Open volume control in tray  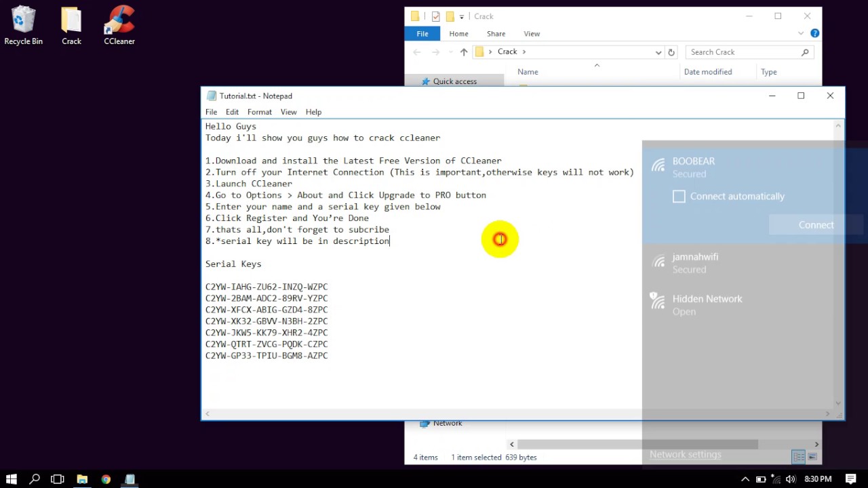791,479
